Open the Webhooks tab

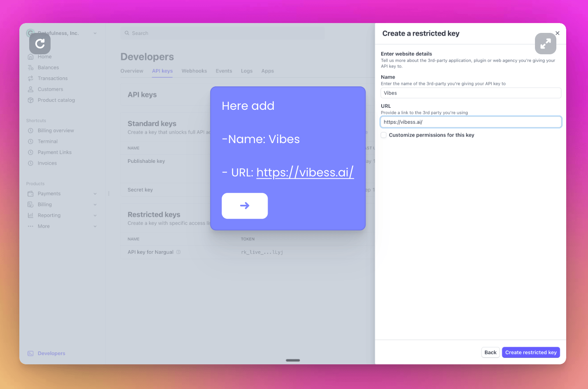pyautogui.click(x=194, y=71)
